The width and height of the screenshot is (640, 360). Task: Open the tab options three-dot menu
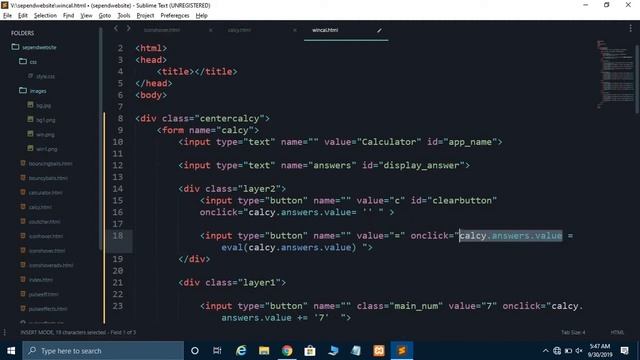coord(631,28)
